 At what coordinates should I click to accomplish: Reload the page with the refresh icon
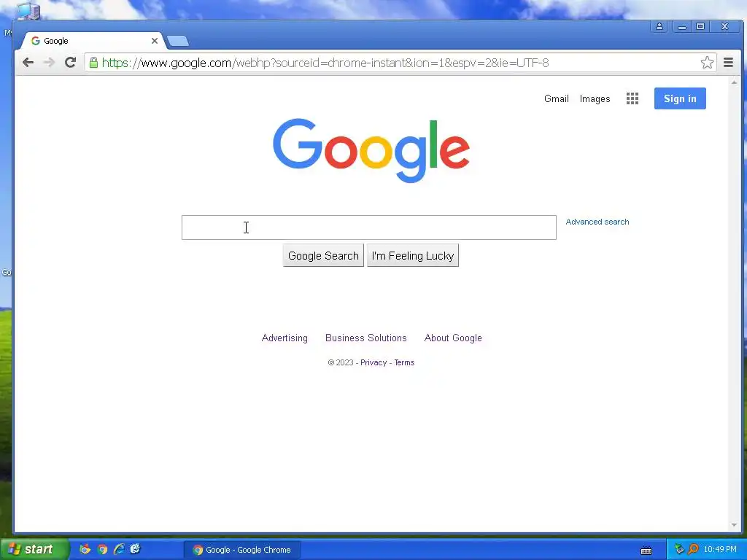point(71,63)
